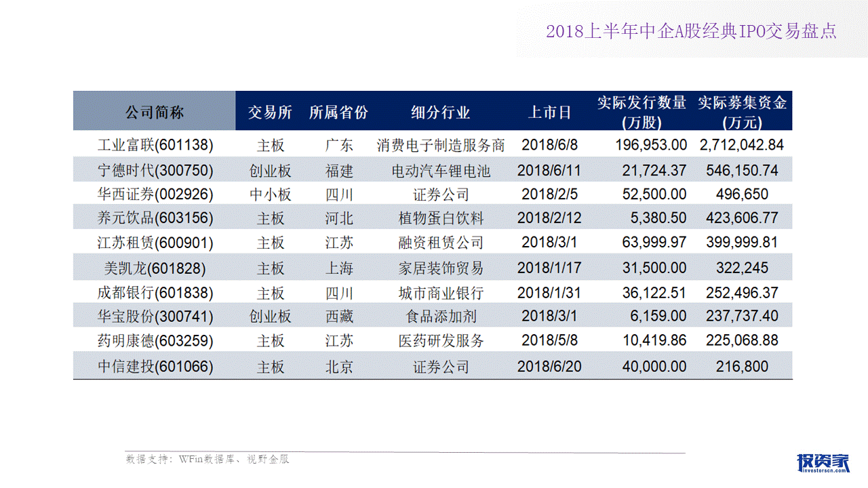Click the raised funds value 423,606.77

742,218
